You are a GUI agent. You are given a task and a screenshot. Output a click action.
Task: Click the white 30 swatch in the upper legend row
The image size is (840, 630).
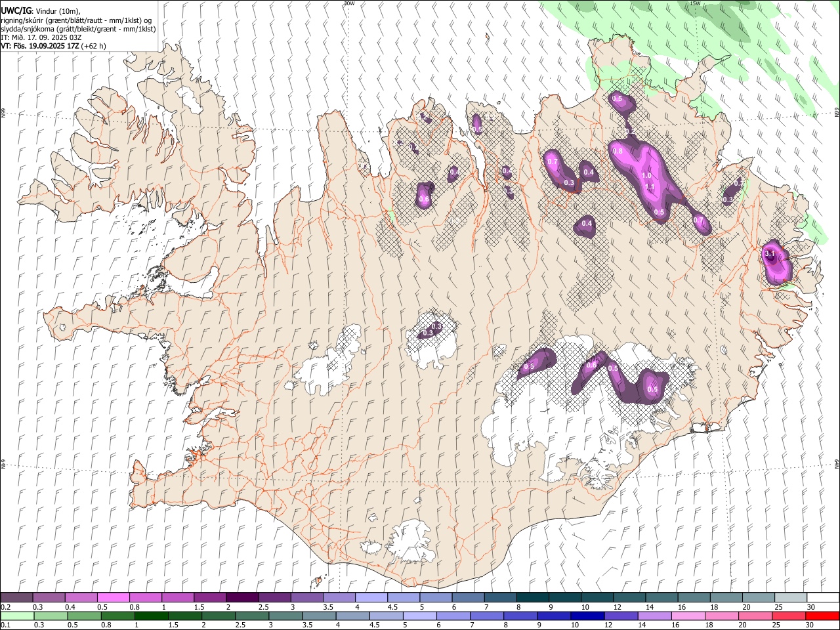click(x=823, y=598)
